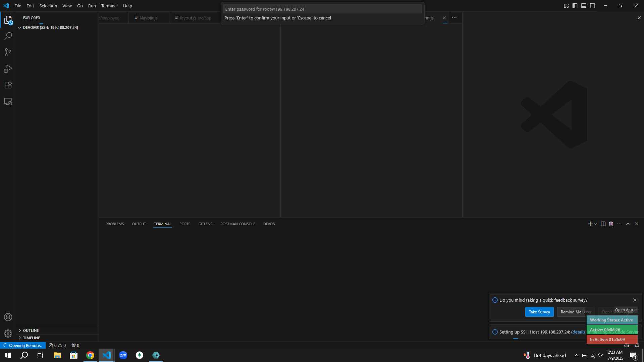Open the Source Control view
The height and width of the screenshot is (362, 644).
coord(8,52)
